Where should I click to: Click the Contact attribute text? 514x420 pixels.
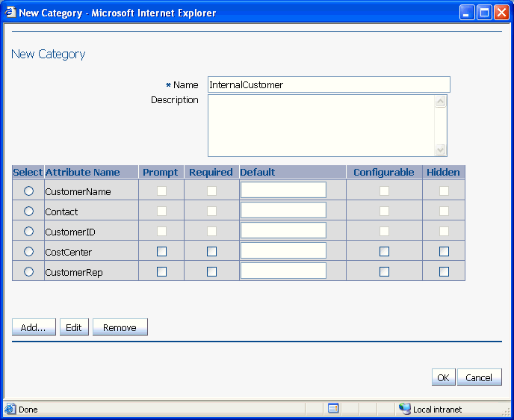tap(61, 212)
